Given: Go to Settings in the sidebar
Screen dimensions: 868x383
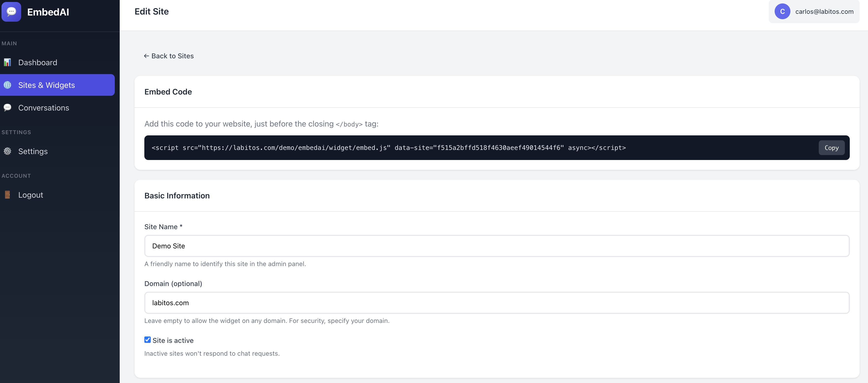Looking at the screenshot, I should pos(33,151).
